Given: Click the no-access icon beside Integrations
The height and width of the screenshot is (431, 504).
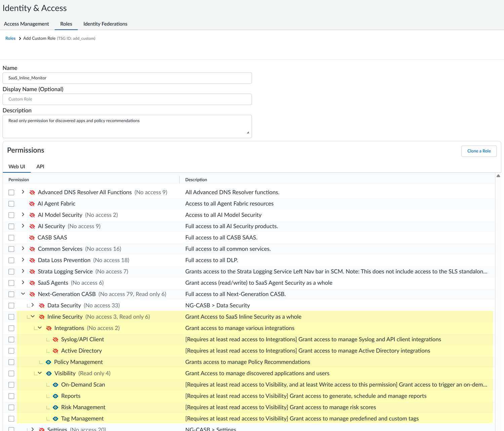Looking at the screenshot, I should [49, 328].
